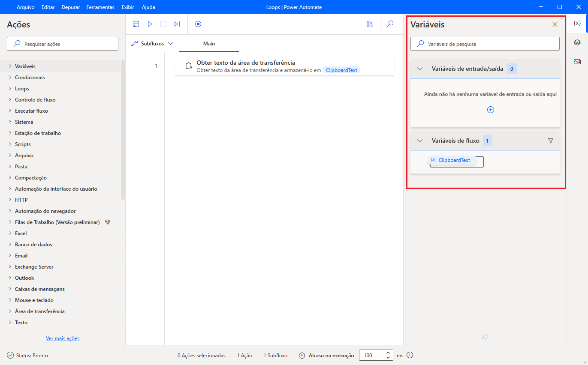This screenshot has width=588, height=365.
Task: Increase execution delay with up arrow
Action: point(388,353)
